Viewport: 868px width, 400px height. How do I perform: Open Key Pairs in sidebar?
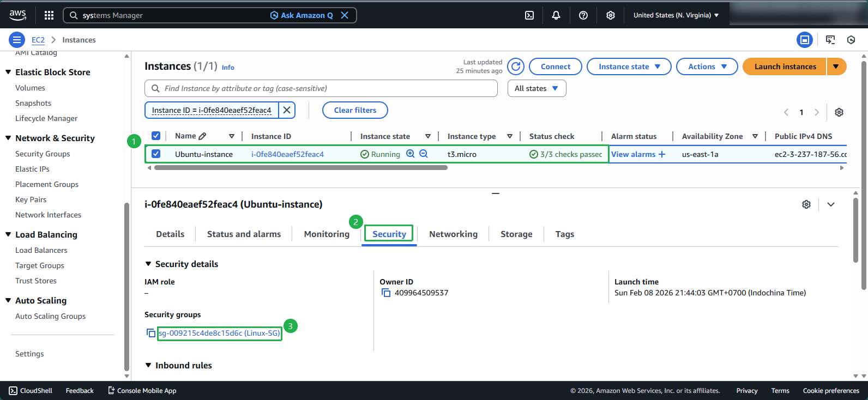31,199
